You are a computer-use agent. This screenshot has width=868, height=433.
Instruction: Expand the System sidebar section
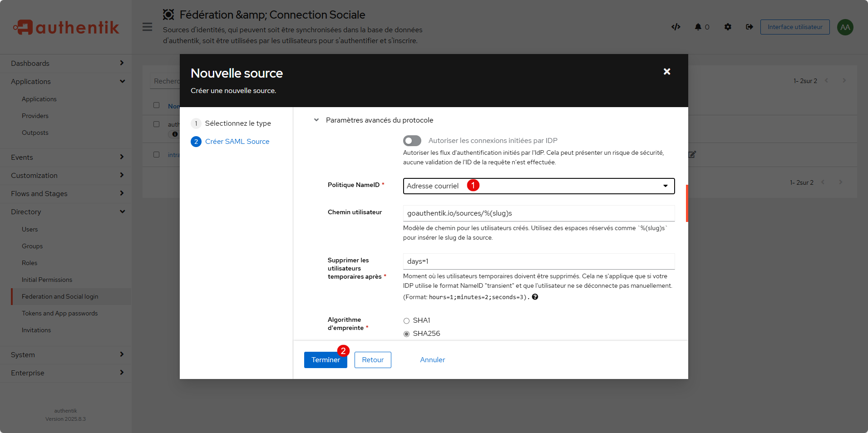(x=66, y=354)
